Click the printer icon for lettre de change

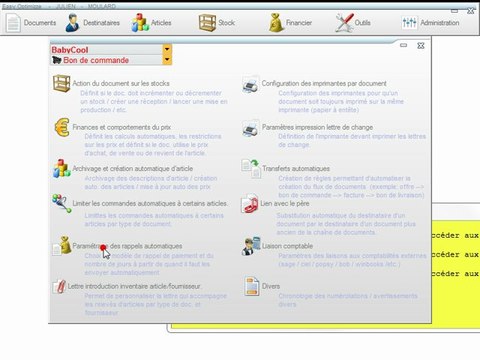[250, 128]
